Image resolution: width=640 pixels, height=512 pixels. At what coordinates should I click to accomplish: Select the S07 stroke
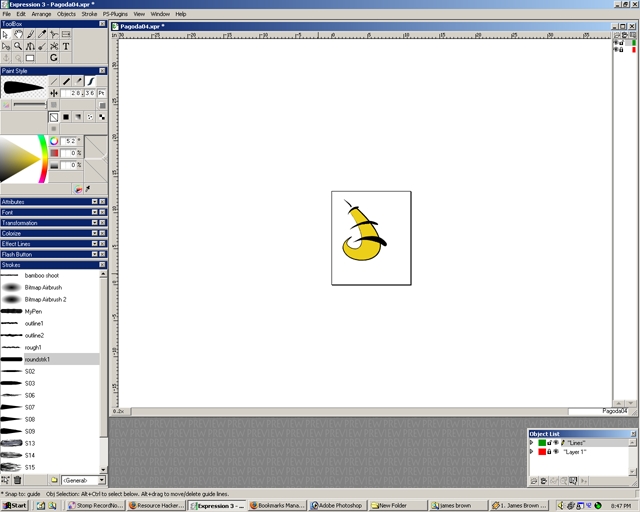(50, 407)
